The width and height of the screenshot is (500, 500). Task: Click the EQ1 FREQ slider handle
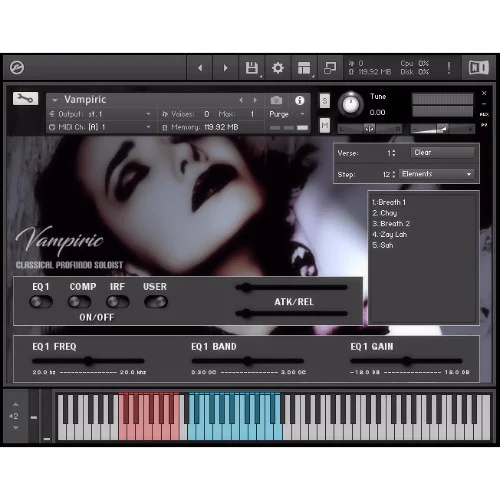(88, 361)
